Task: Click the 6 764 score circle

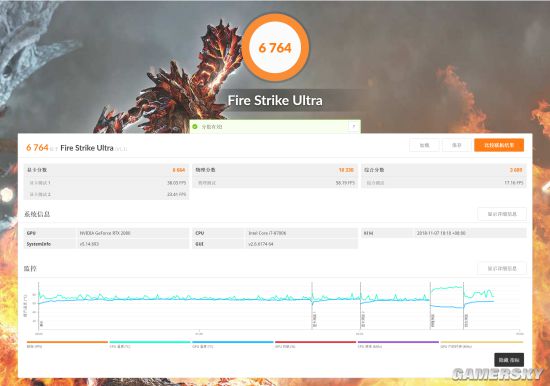Action: 275,48
